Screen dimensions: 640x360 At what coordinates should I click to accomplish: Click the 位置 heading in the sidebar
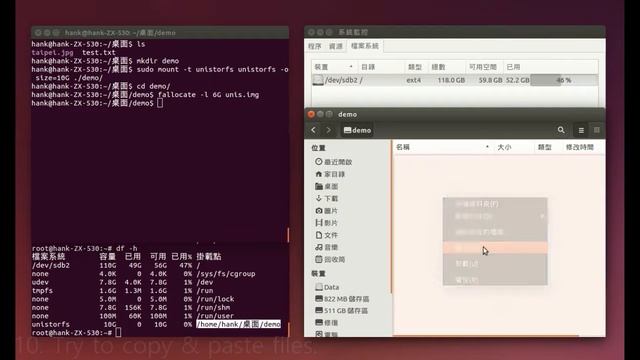click(318, 148)
